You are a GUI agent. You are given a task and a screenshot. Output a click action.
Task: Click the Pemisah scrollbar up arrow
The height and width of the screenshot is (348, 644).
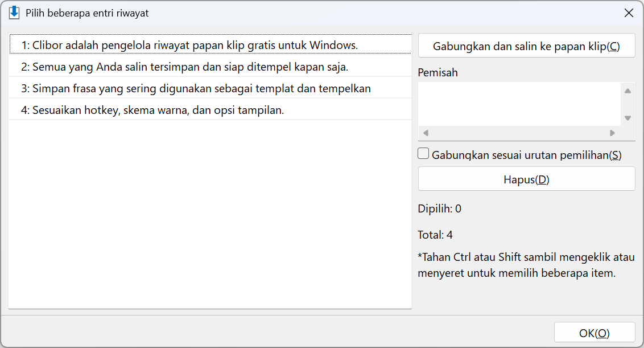tap(628, 91)
